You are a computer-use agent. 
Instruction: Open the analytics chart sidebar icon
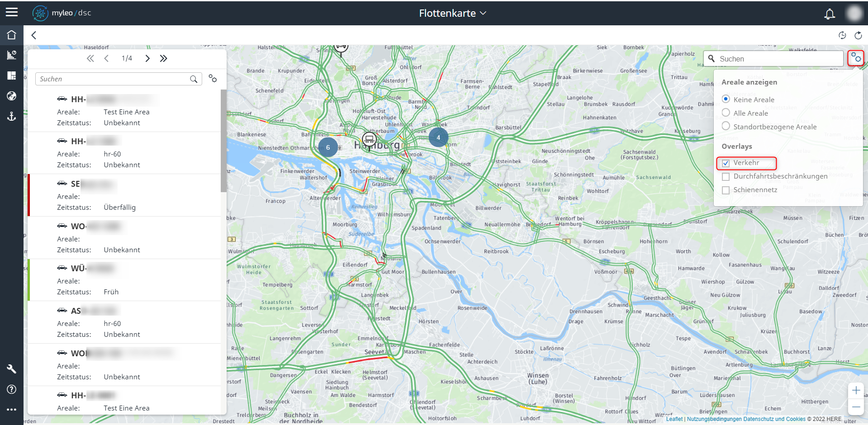(x=11, y=55)
